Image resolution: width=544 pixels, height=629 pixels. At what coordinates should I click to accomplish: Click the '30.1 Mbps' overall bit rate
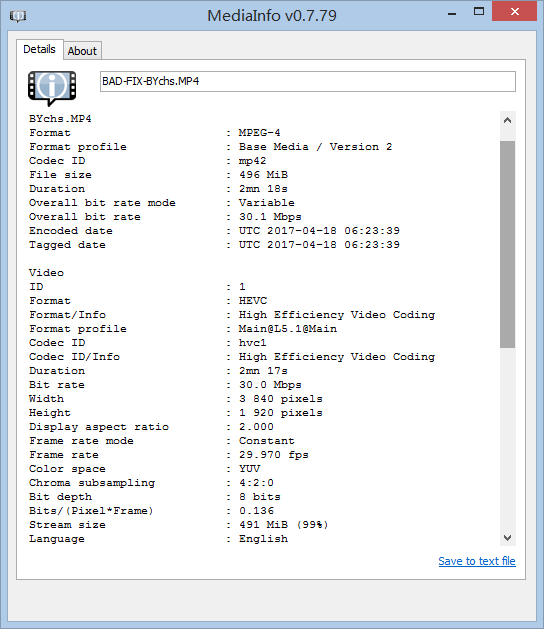[270, 217]
